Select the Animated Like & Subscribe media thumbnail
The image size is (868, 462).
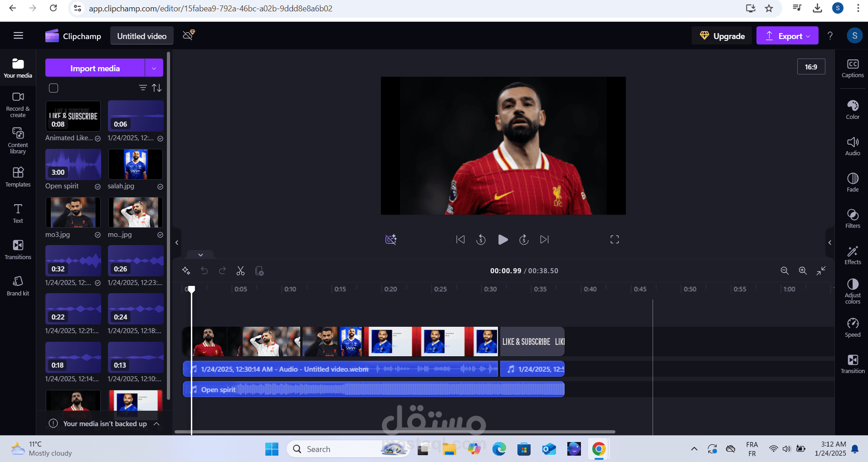point(73,116)
